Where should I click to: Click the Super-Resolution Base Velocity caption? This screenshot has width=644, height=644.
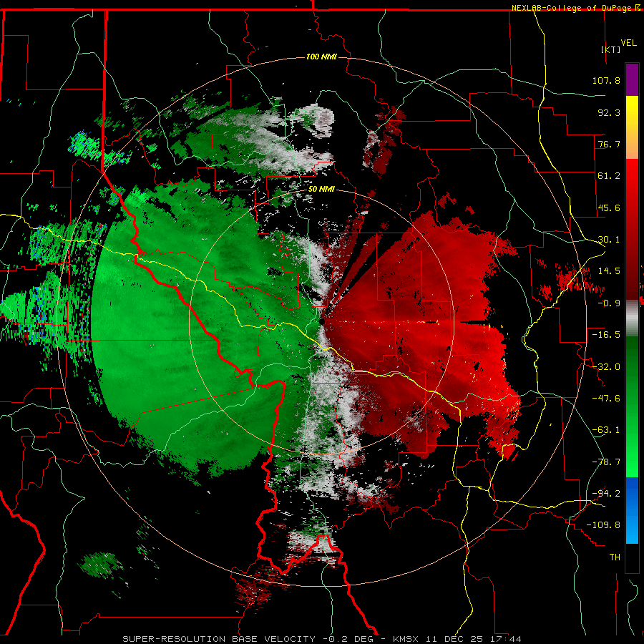322,639
